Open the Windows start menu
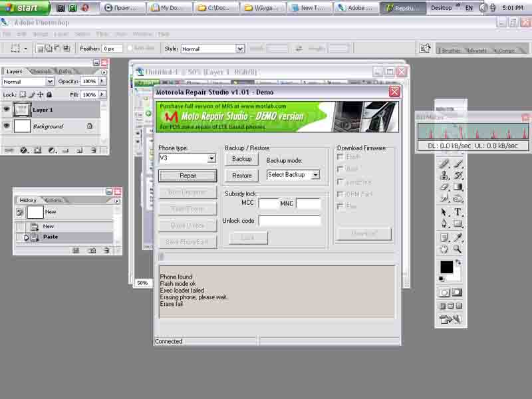This screenshot has height=399, width=532. pyautogui.click(x=25, y=7)
